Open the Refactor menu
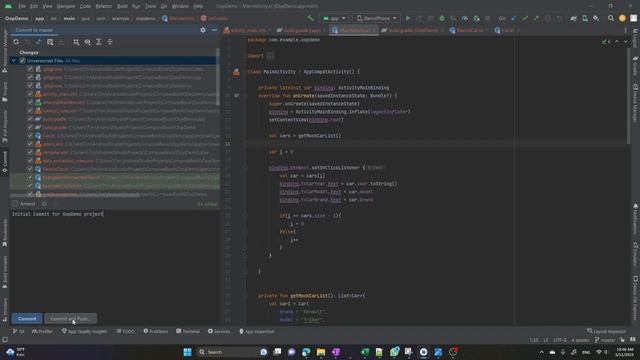This screenshot has width=640, height=360. coord(104,6)
